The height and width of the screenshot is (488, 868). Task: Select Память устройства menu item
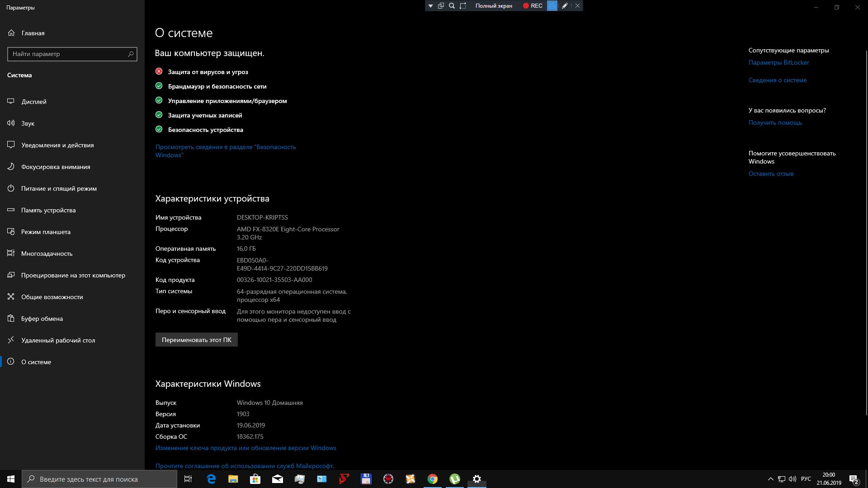48,210
